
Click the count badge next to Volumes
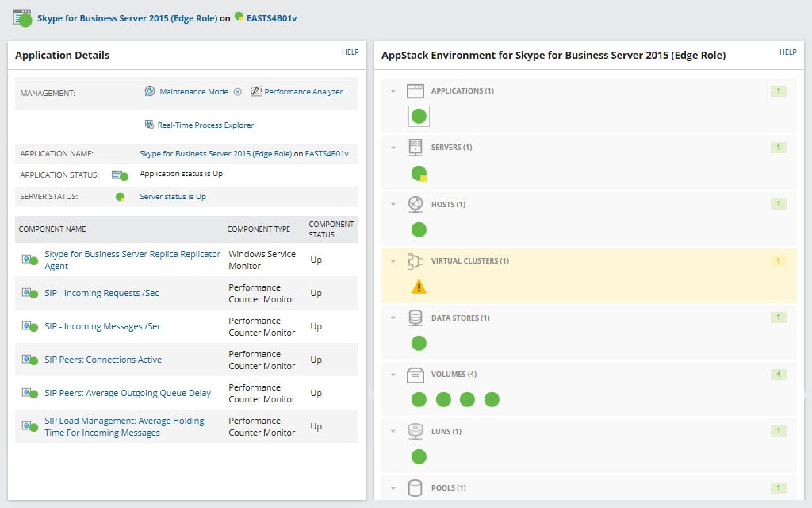click(x=778, y=373)
